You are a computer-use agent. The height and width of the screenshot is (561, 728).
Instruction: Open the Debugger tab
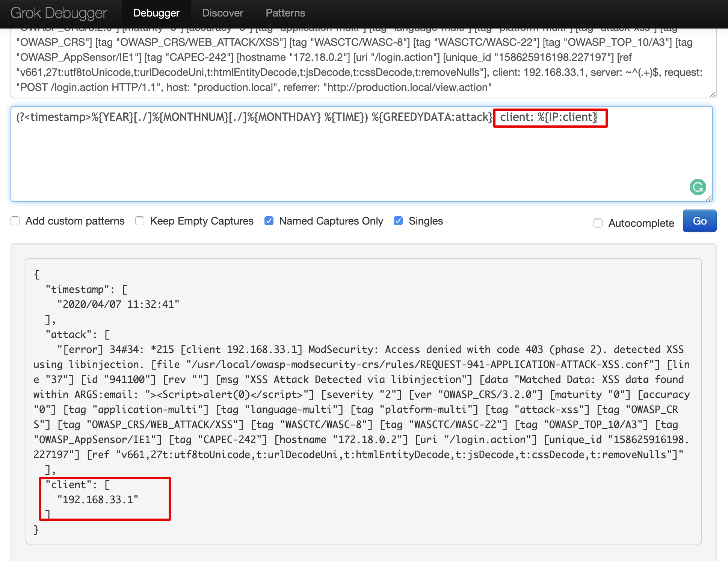[156, 13]
